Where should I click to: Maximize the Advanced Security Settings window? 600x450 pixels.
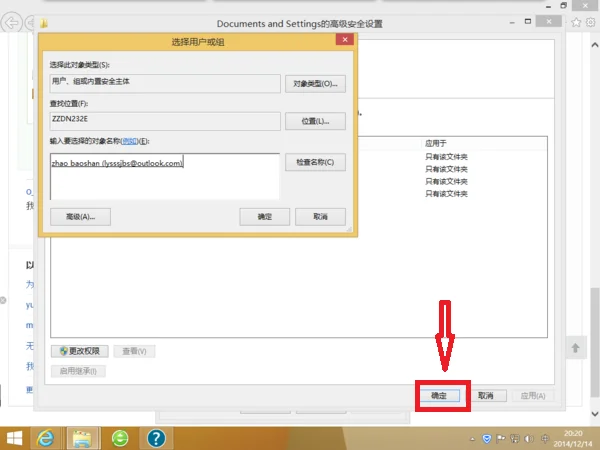(528, 21)
